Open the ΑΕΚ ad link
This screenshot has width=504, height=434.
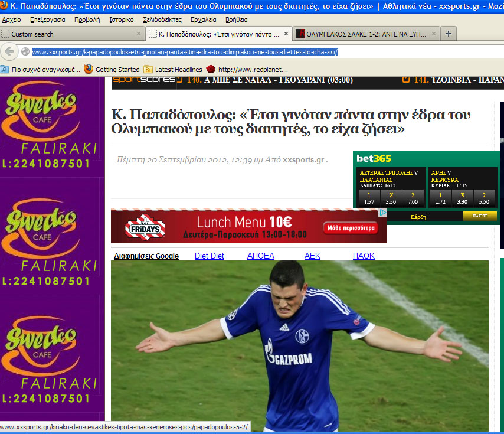[312, 256]
